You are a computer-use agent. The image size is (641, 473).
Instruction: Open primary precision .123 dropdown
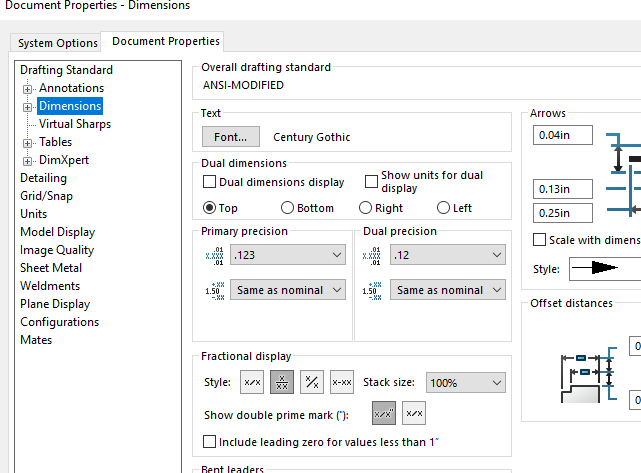coord(288,256)
